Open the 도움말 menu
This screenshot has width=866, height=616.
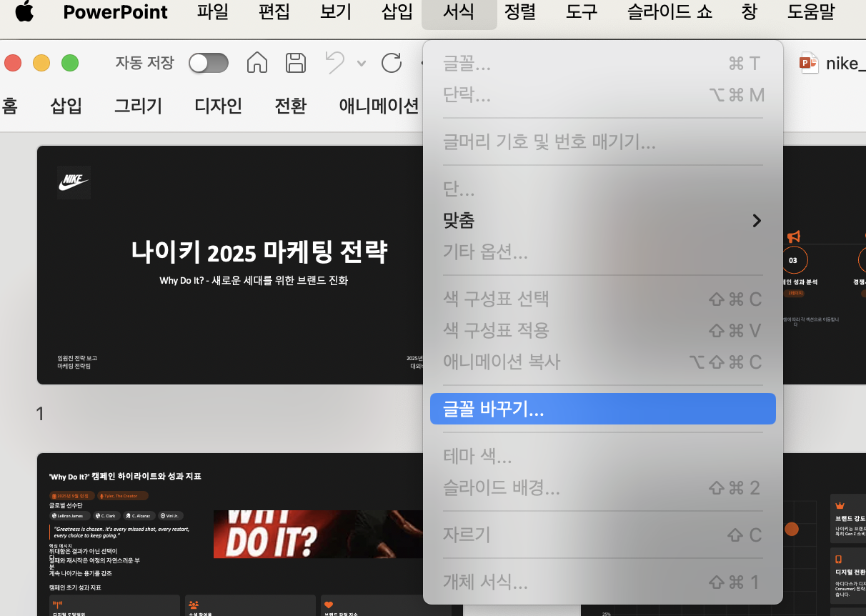(810, 12)
